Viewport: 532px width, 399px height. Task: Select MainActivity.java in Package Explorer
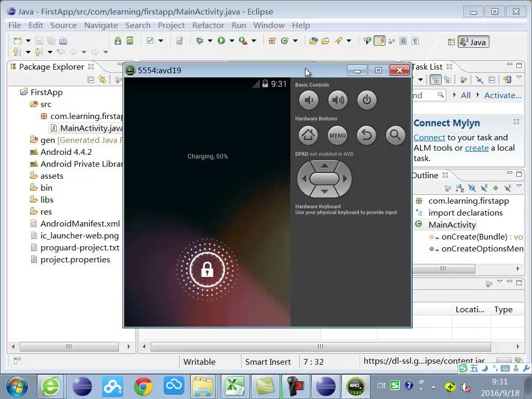(87, 128)
